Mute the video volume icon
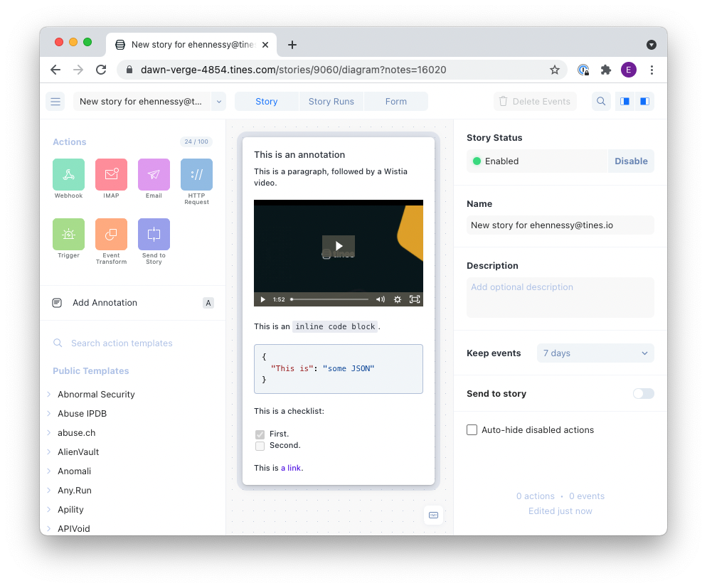Viewport: 707px width, 588px height. coord(381,299)
